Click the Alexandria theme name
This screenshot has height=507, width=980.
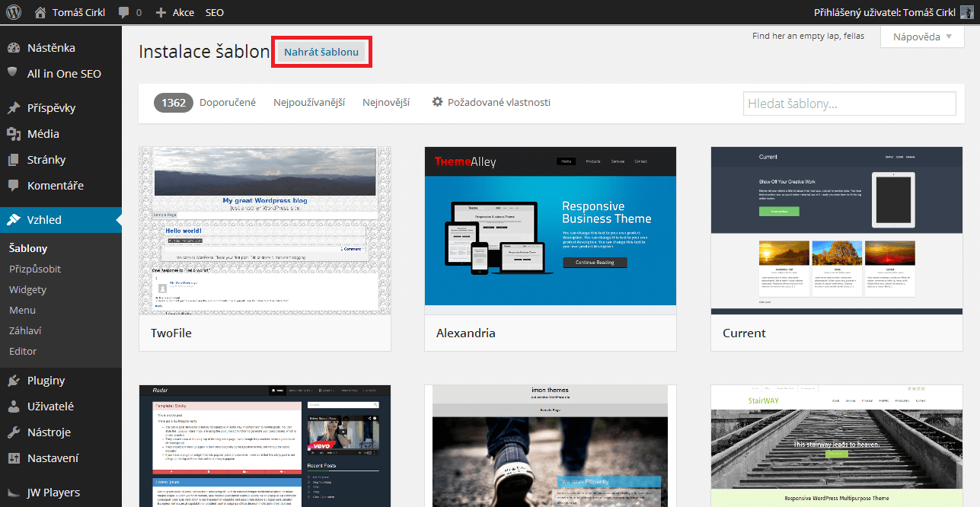pos(466,333)
